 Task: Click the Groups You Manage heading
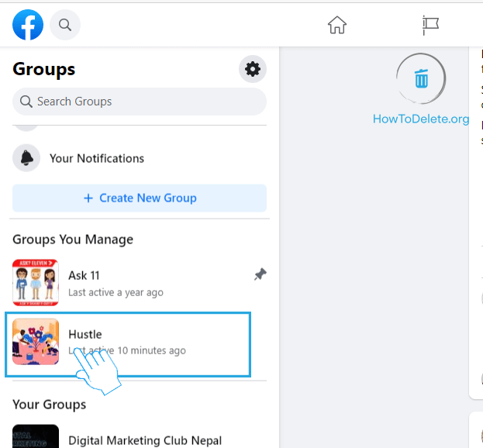click(x=73, y=240)
